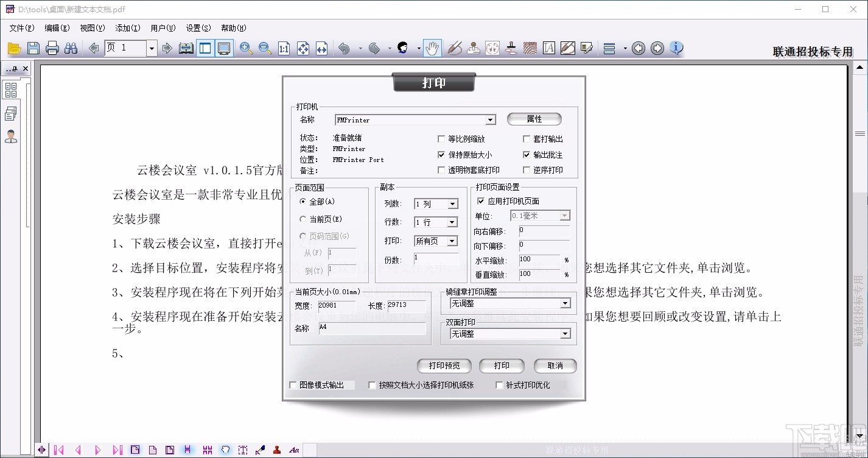Viewport: 868px width, 458px height.
Task: Open the dropdown arrow beside the face icon
Action: point(419,49)
